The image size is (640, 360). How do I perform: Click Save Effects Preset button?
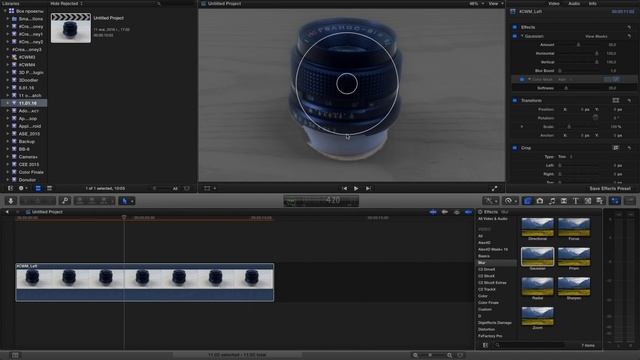coord(610,189)
